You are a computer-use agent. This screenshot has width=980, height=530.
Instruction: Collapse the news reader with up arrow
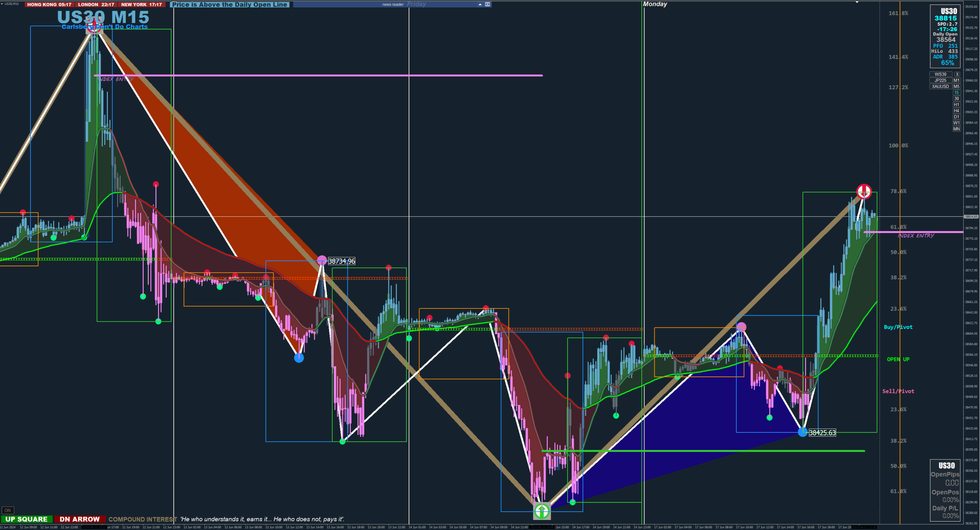coord(480,4)
